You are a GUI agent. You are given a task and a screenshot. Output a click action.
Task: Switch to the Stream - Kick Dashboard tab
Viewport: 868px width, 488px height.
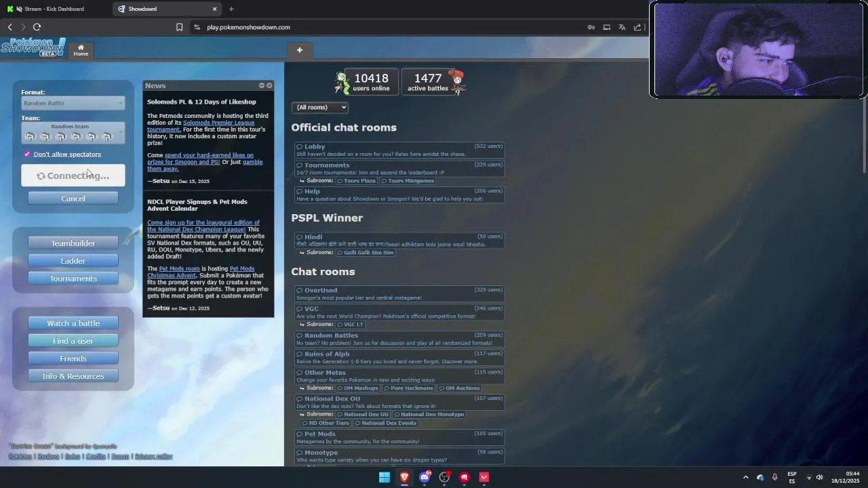click(x=54, y=9)
